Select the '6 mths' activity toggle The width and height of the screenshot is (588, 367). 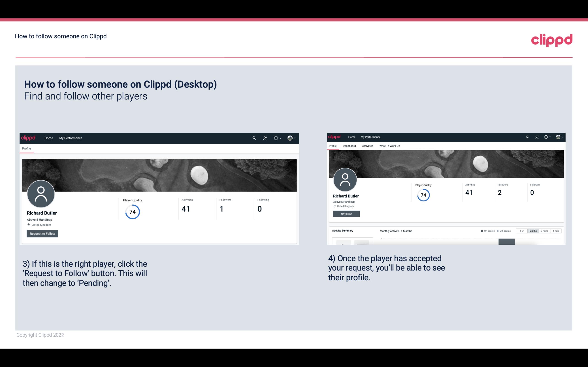point(533,231)
